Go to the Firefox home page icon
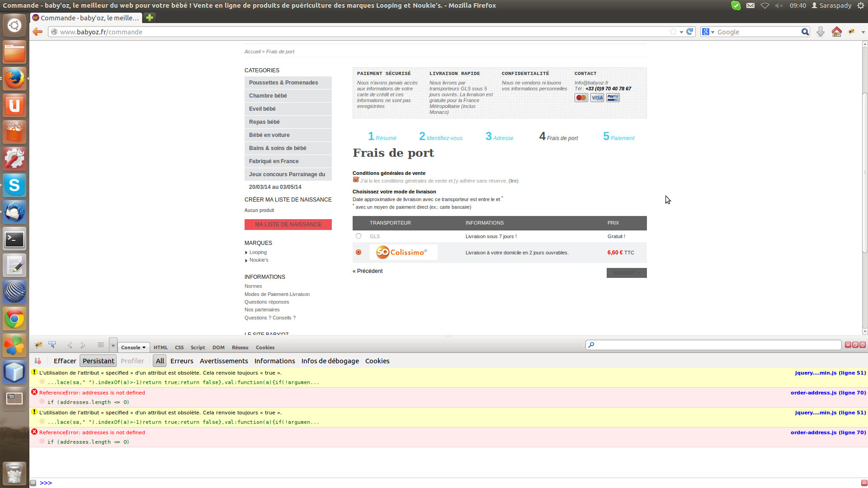The image size is (868, 488). point(836,32)
